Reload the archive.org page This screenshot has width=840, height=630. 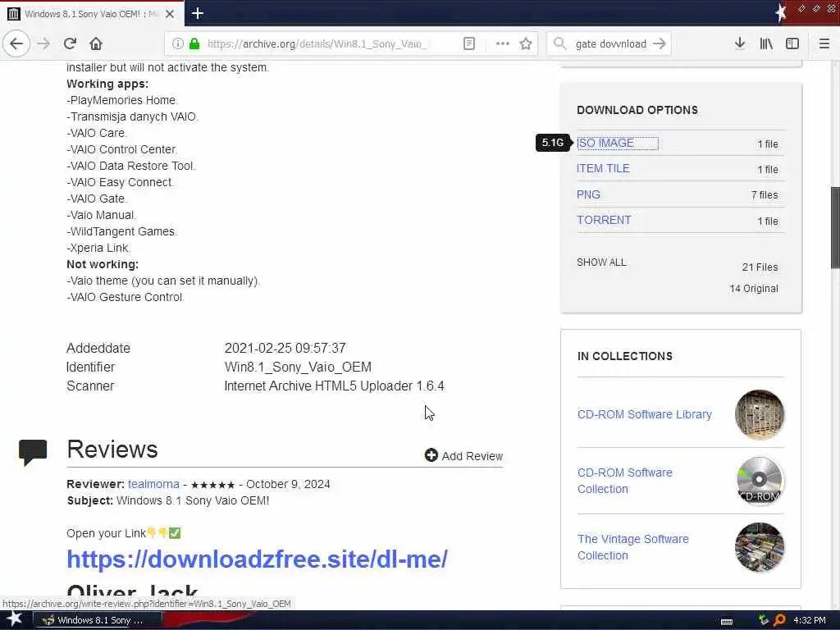click(x=70, y=44)
